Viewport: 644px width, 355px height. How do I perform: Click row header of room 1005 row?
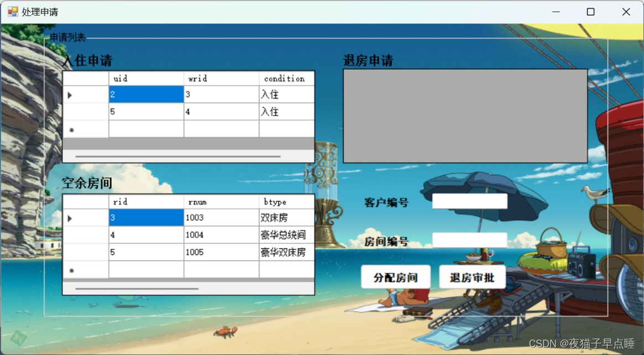point(86,252)
